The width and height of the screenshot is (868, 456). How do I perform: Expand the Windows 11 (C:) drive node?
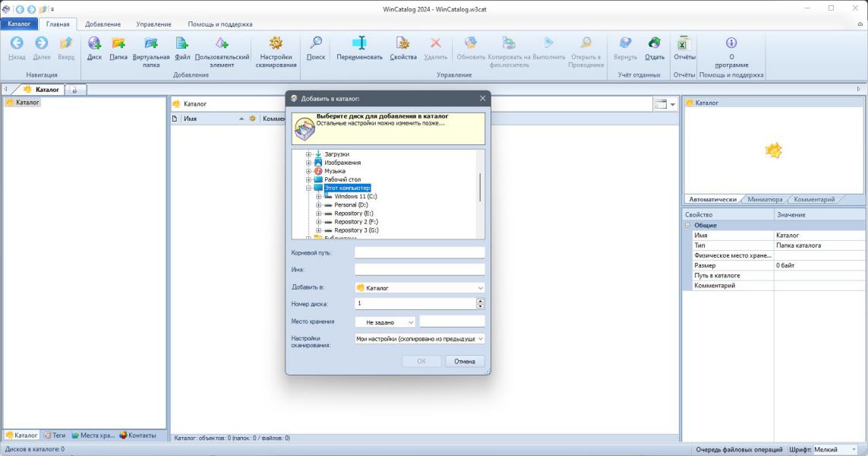pyautogui.click(x=318, y=197)
